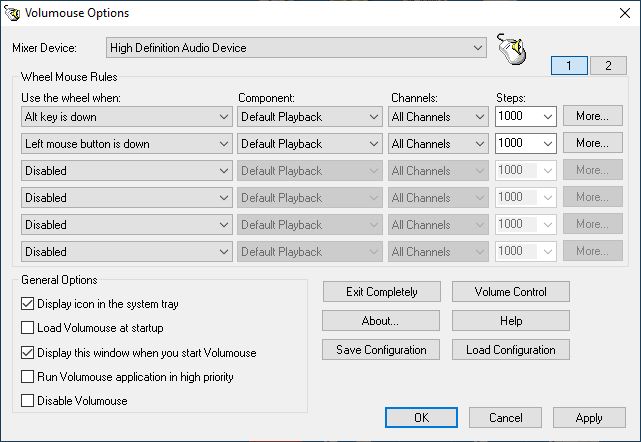The height and width of the screenshot is (442, 641).
Task: Open Volume Control
Action: tap(511, 292)
